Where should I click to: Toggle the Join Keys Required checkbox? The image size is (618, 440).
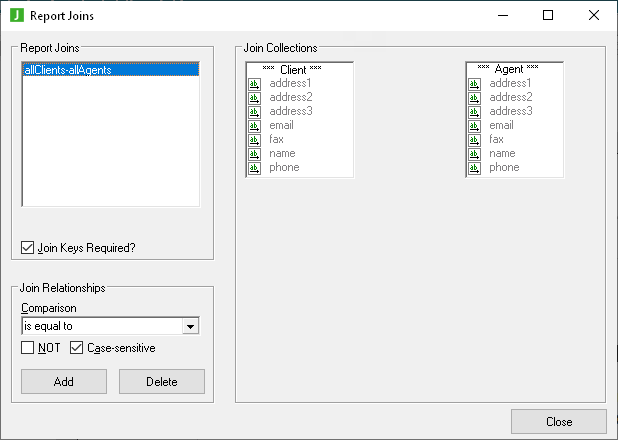tap(27, 248)
